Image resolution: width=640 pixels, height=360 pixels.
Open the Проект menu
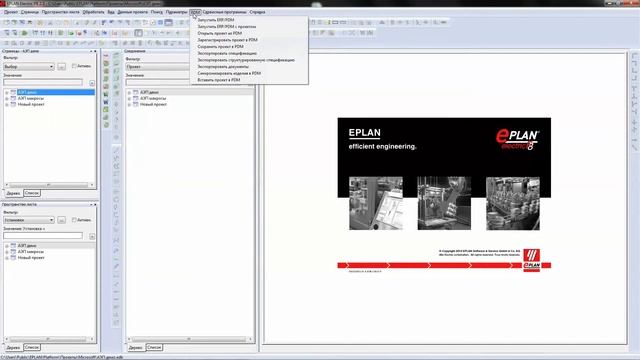pyautogui.click(x=11, y=12)
